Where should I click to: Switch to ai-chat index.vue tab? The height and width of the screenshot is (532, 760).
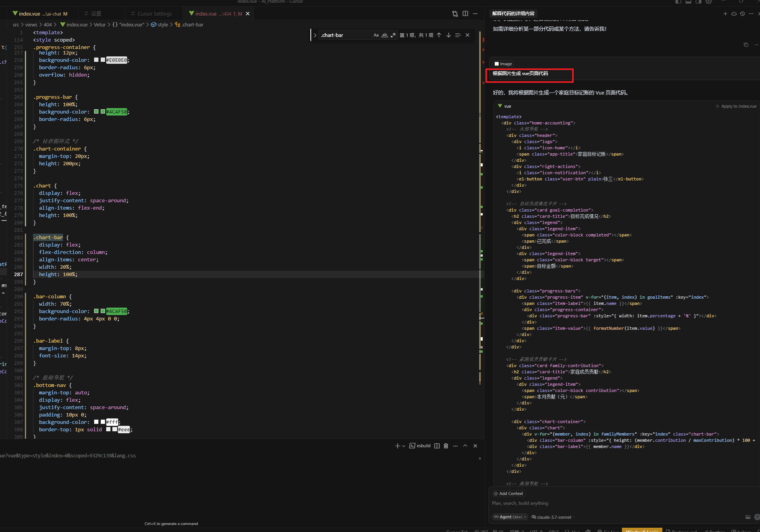pyautogui.click(x=40, y=14)
